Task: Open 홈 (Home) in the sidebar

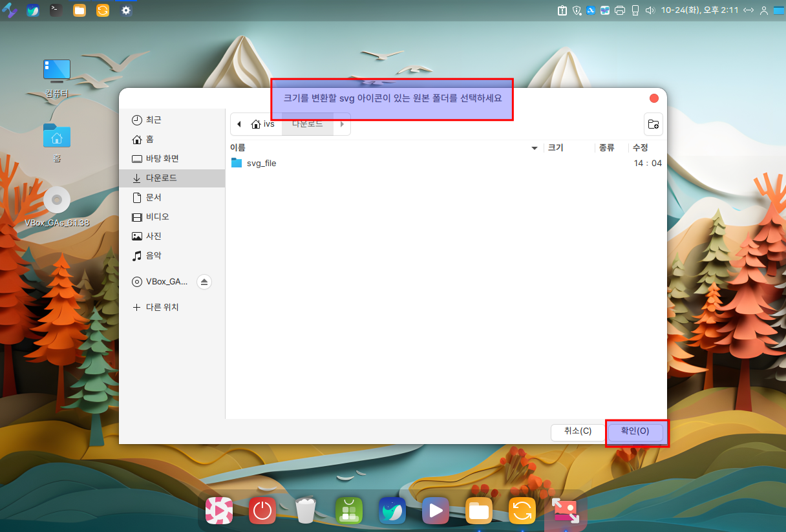Action: pos(172,140)
